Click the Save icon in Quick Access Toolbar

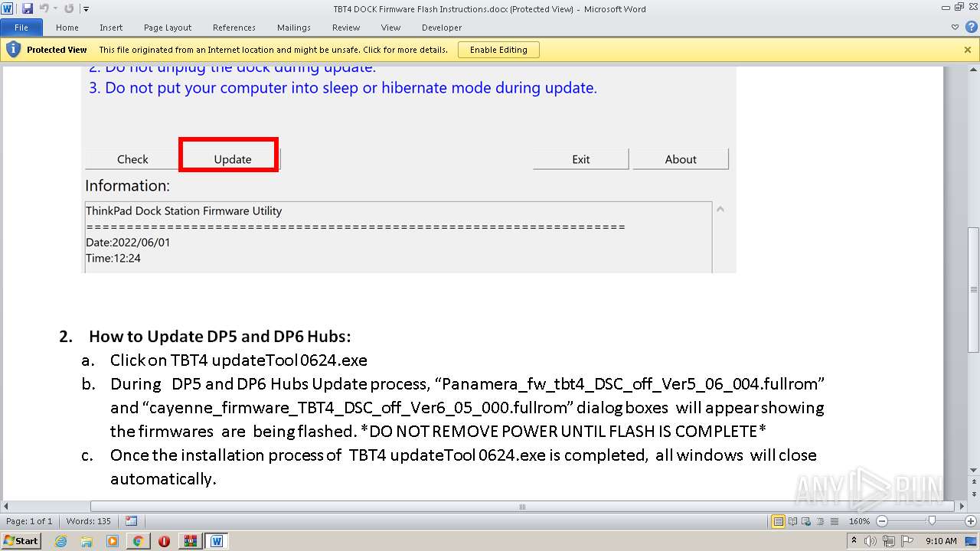[28, 9]
